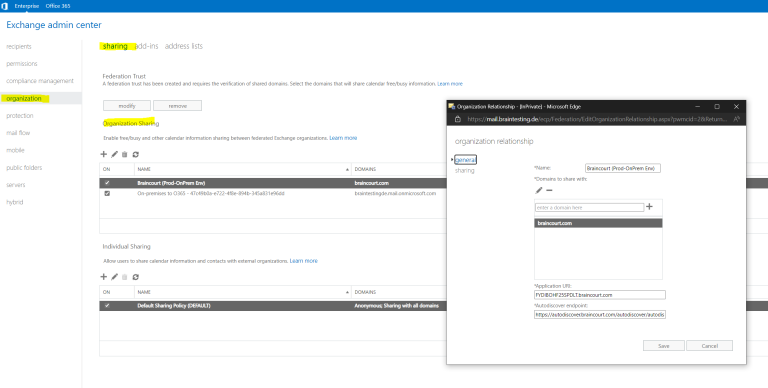
Task: Switch to the address lists tab
Action: coord(184,46)
